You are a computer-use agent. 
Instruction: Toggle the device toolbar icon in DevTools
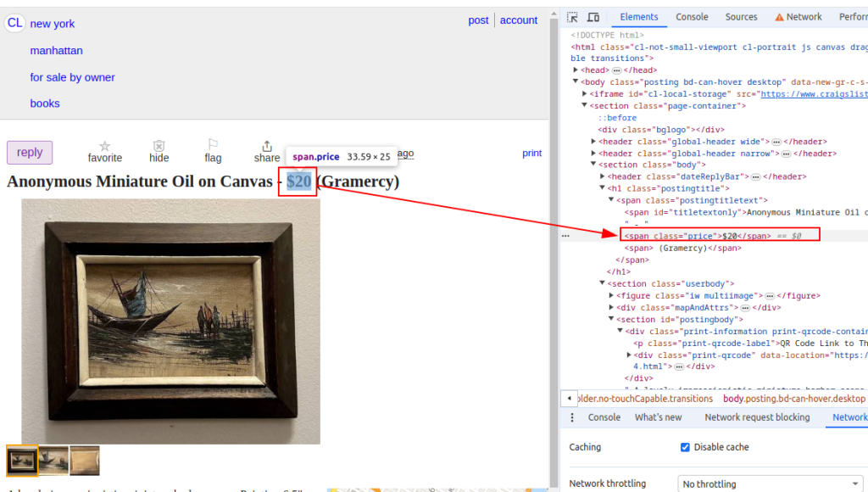[593, 17]
